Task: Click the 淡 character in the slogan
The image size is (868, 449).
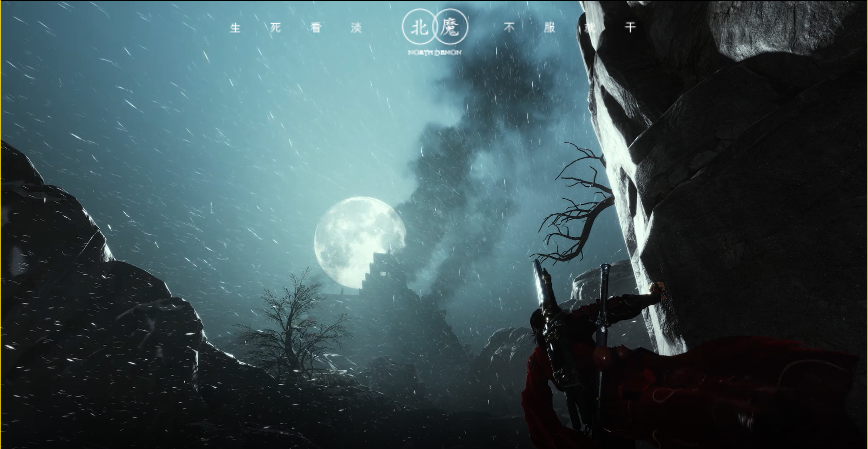Action: point(356,28)
